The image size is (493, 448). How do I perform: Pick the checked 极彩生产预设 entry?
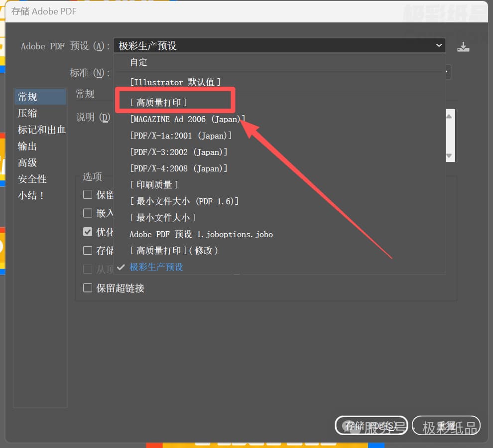pos(156,267)
